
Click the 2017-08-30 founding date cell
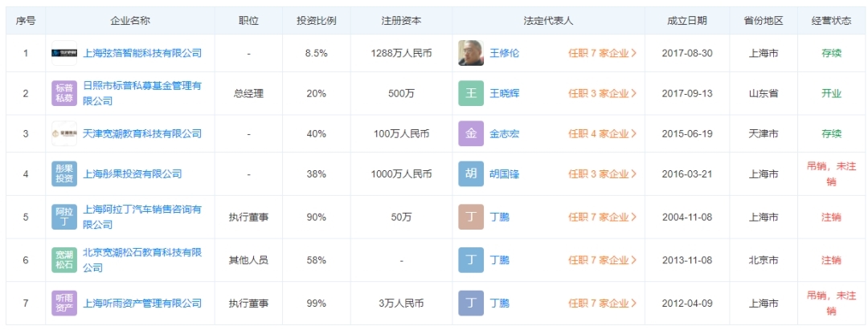click(x=687, y=53)
